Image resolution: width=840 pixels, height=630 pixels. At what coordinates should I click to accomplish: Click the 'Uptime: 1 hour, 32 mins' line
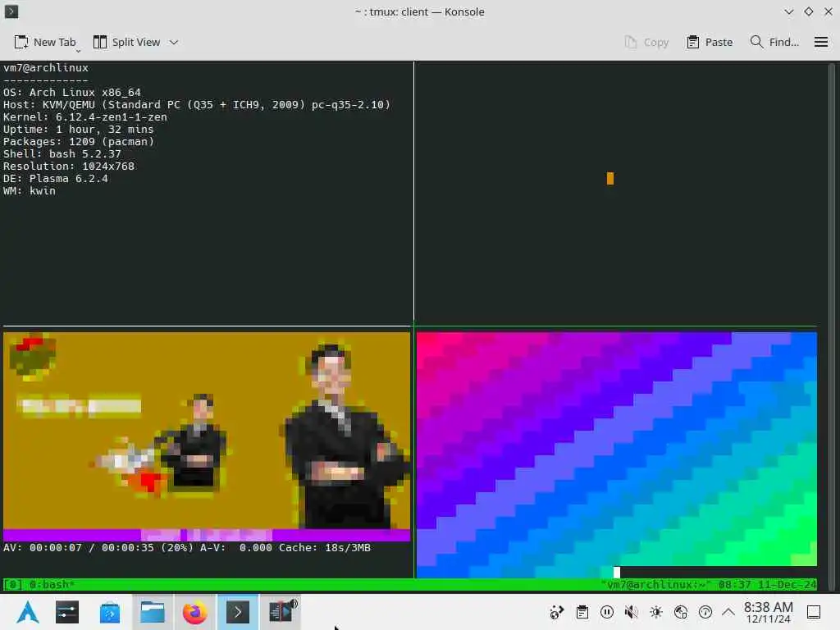[x=78, y=129]
